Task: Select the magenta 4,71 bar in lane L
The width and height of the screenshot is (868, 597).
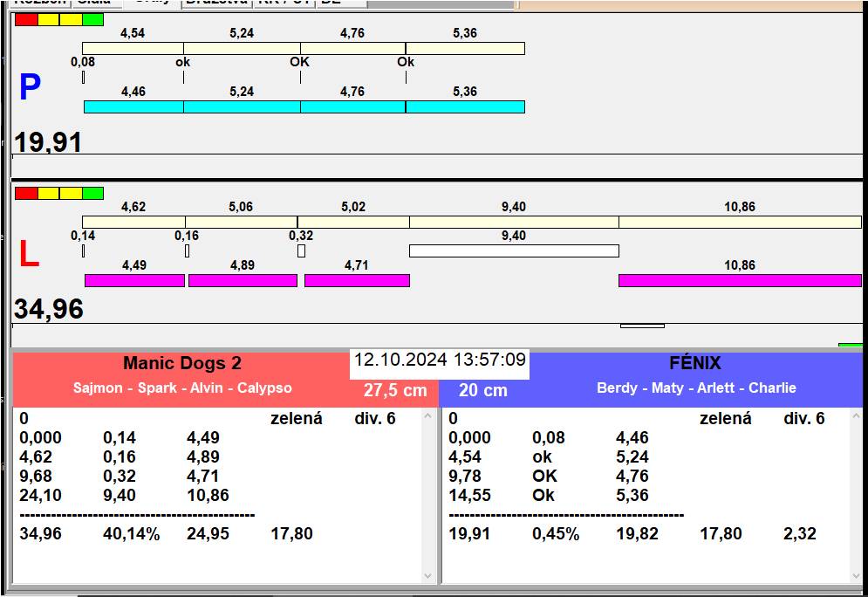Action: pos(357,280)
